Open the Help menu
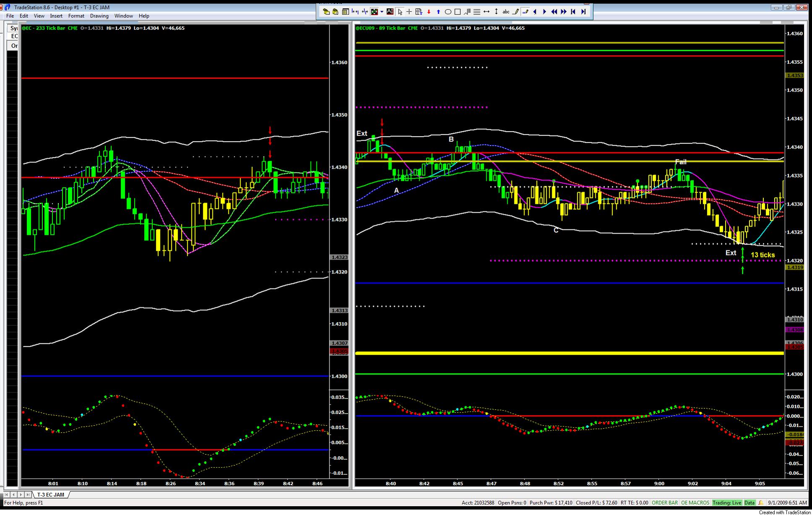The height and width of the screenshot is (515, 812). tap(144, 16)
